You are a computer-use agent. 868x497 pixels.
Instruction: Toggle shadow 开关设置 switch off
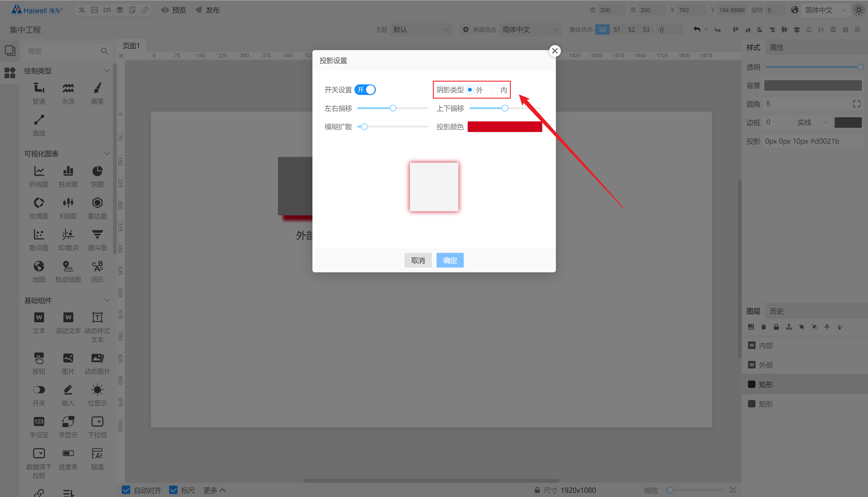point(366,89)
